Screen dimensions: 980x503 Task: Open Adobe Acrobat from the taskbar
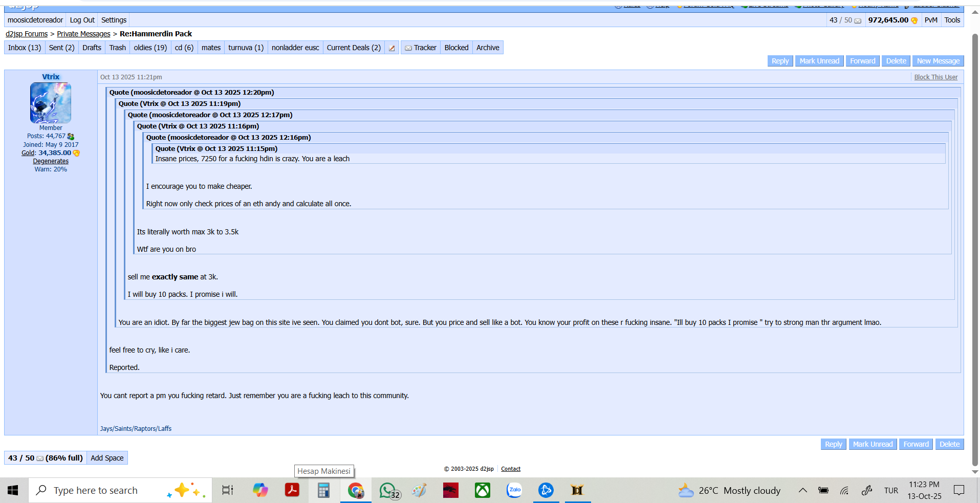292,490
